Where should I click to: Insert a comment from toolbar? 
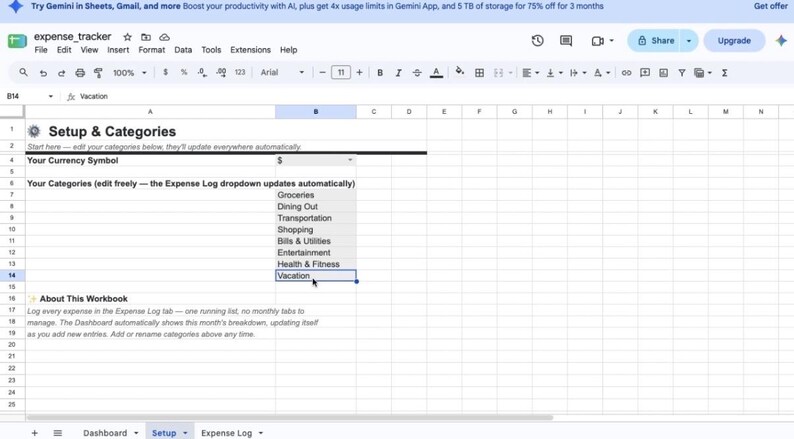(645, 73)
